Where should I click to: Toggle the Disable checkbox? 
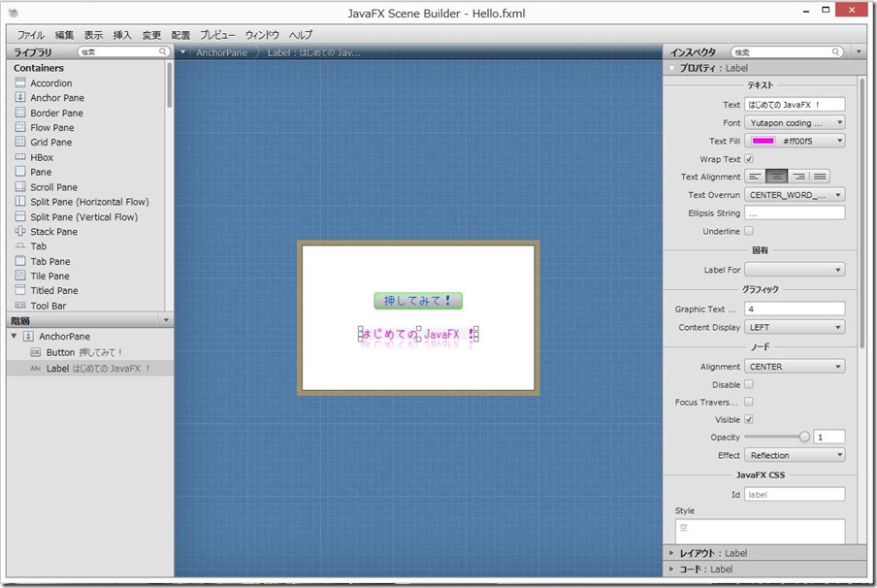[749, 384]
